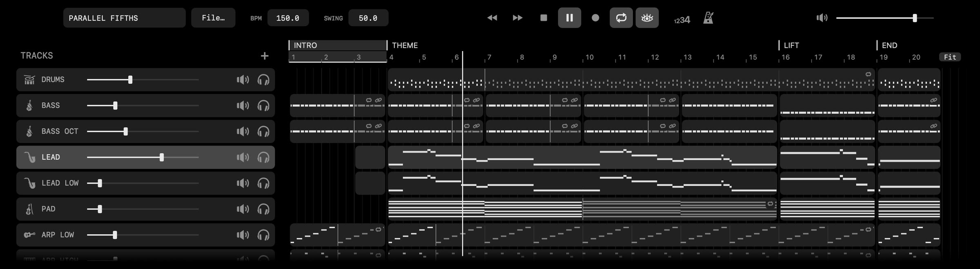This screenshot has width=980, height=269.
Task: Solo the DRUMS track with headphones
Action: click(263, 80)
